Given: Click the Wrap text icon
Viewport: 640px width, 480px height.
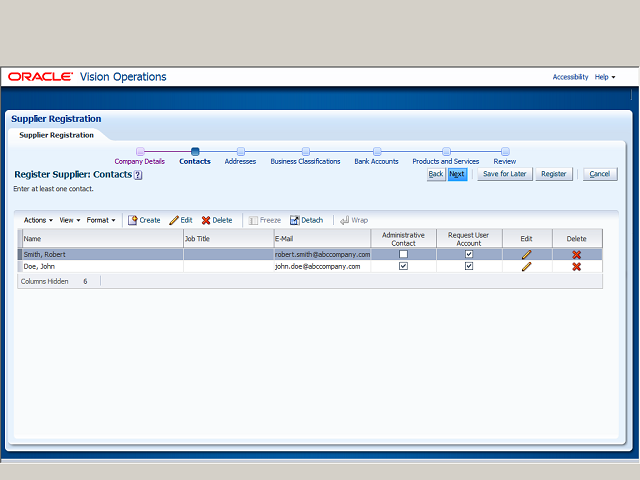Looking at the screenshot, I should click(x=344, y=220).
